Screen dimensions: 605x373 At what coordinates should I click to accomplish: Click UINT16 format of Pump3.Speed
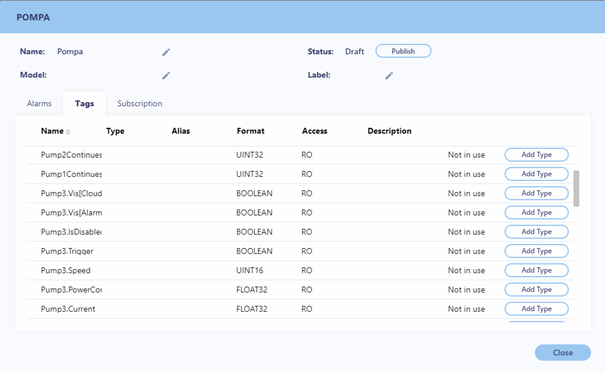pos(250,271)
